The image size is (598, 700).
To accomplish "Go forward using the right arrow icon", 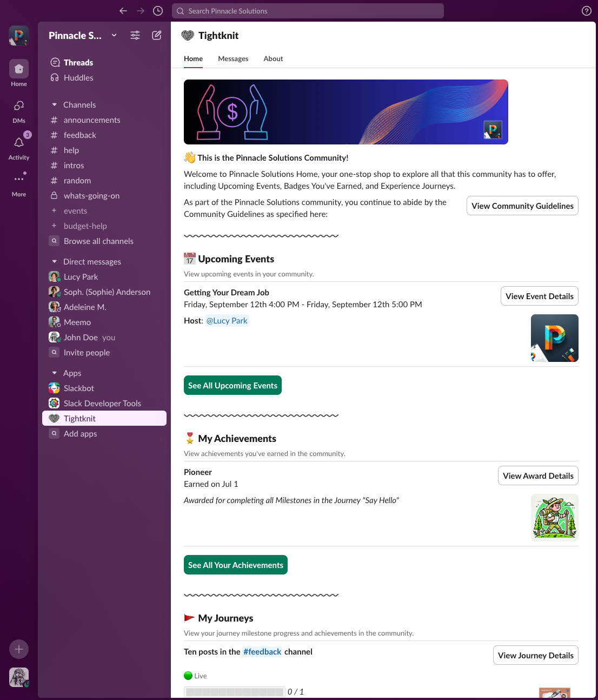I will 141,11.
